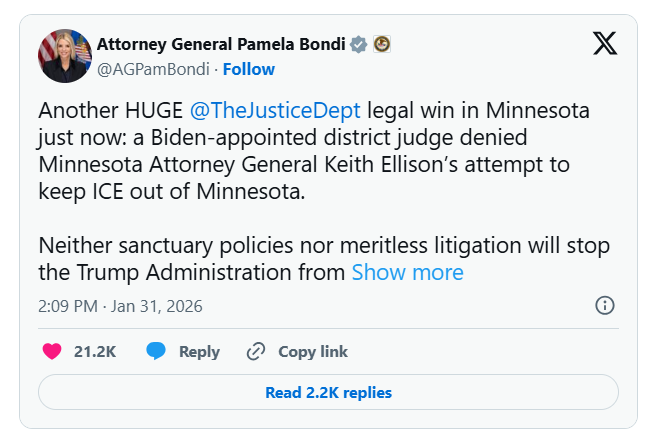Click the @AGPamBondi handle

pyautogui.click(x=153, y=69)
